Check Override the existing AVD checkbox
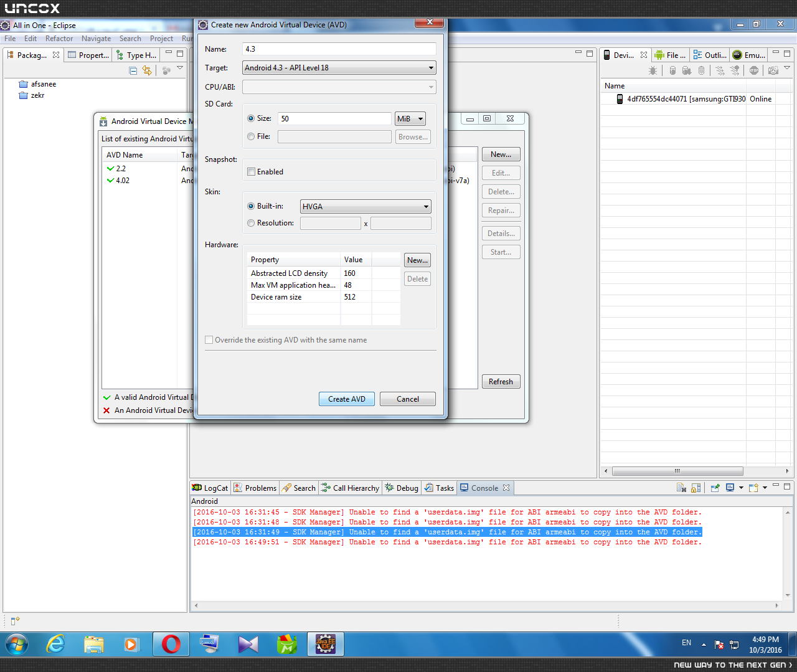The width and height of the screenshot is (797, 672). pos(209,340)
